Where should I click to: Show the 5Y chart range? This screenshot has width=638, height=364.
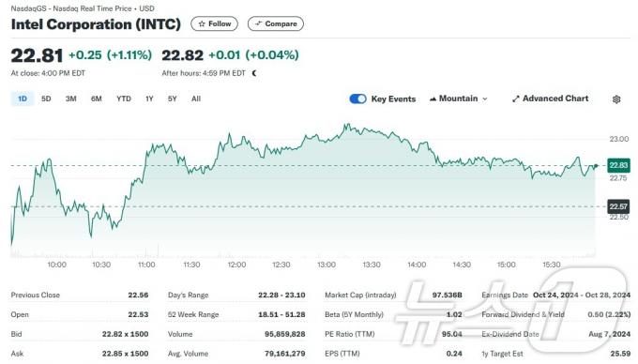[x=172, y=99]
